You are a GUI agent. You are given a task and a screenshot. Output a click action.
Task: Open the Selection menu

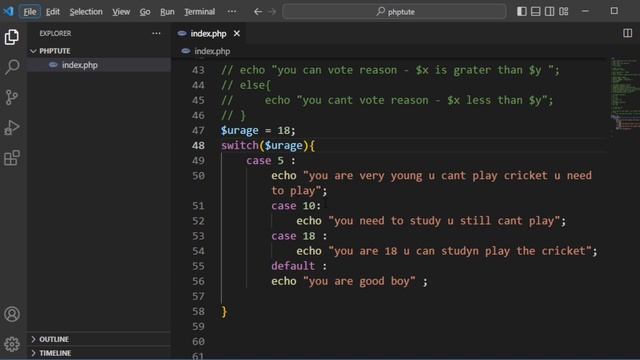(86, 11)
